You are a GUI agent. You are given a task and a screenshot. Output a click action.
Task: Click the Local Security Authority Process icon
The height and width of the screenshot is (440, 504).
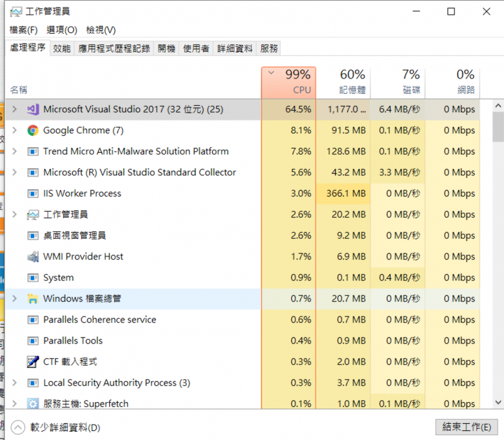coord(33,383)
